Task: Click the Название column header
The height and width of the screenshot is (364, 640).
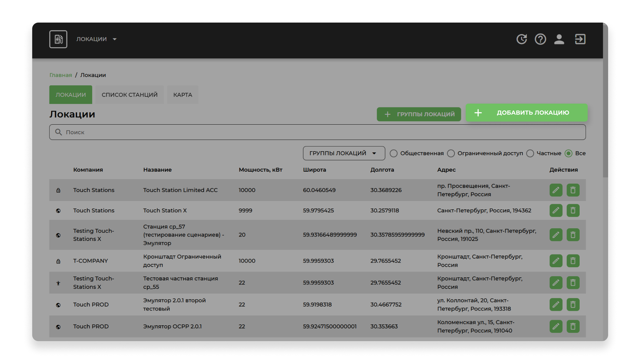Action: pyautogui.click(x=157, y=169)
